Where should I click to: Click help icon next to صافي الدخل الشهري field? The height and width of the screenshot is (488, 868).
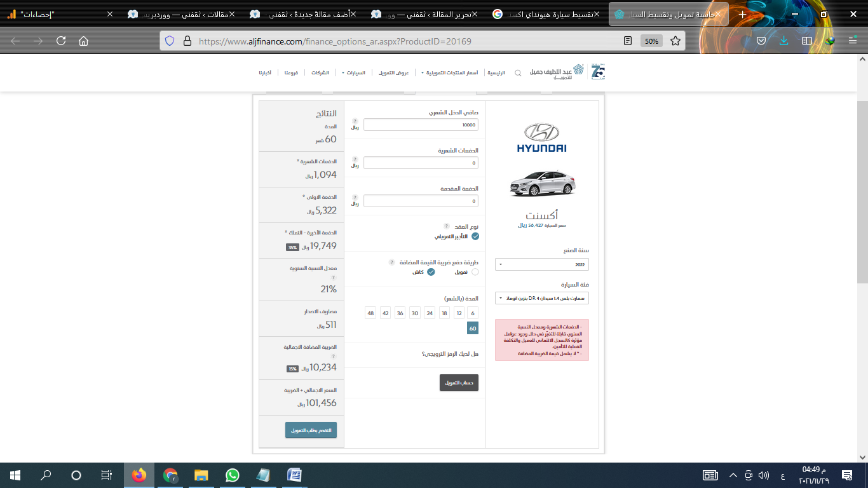355,121
